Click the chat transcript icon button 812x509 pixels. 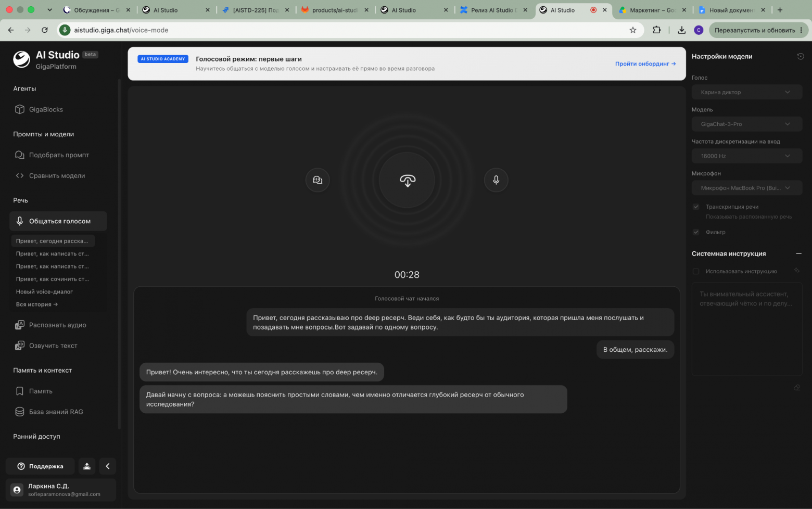(x=318, y=180)
